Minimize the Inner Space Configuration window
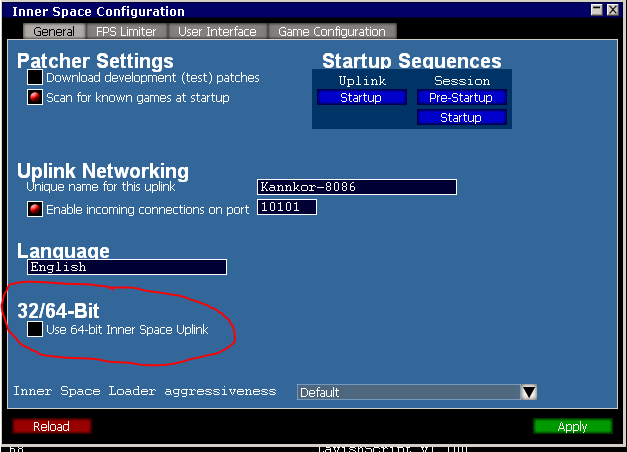627x452 pixels. coord(597,10)
